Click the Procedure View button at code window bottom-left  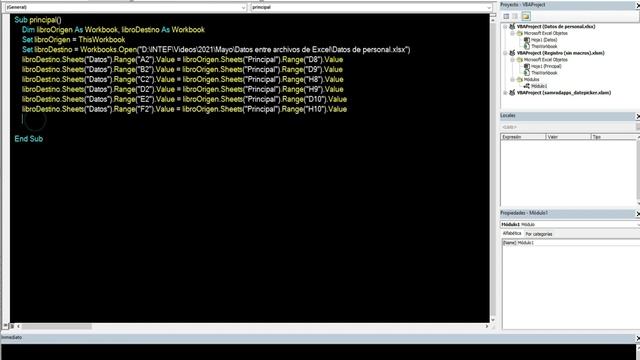5,326
